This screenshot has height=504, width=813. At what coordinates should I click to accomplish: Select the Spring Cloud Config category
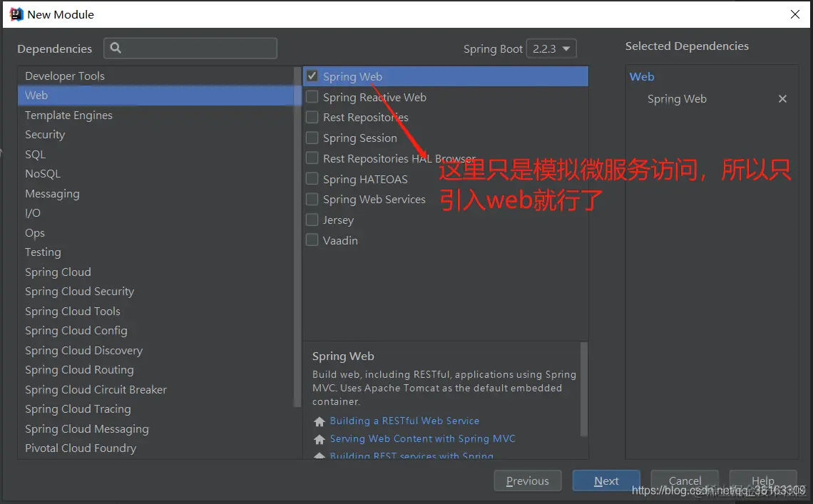tap(76, 330)
